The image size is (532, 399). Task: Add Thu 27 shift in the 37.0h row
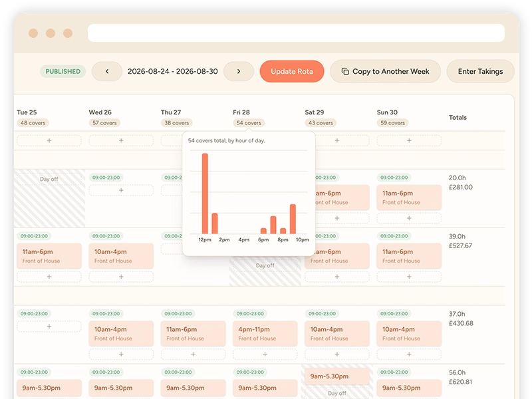[x=193, y=354]
